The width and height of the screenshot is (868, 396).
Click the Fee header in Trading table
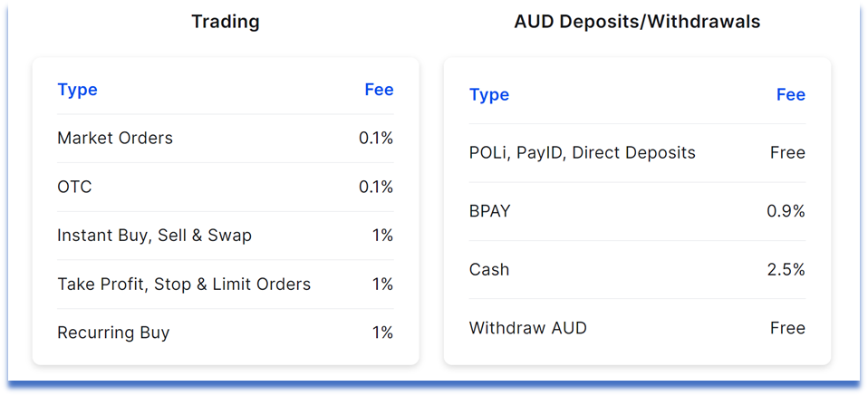380,89
